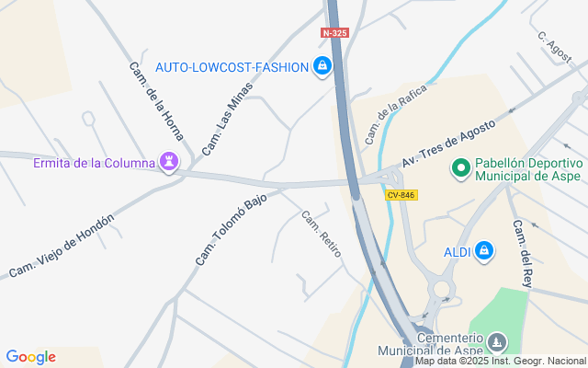Viewport: 588px width, 368px height.
Task: Click the Cam. de la Horna label
Action: point(156,101)
